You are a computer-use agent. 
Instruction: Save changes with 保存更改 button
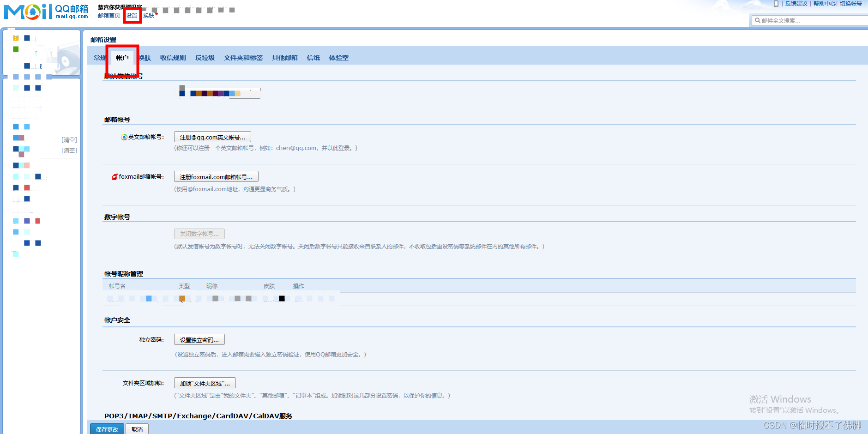tap(107, 429)
